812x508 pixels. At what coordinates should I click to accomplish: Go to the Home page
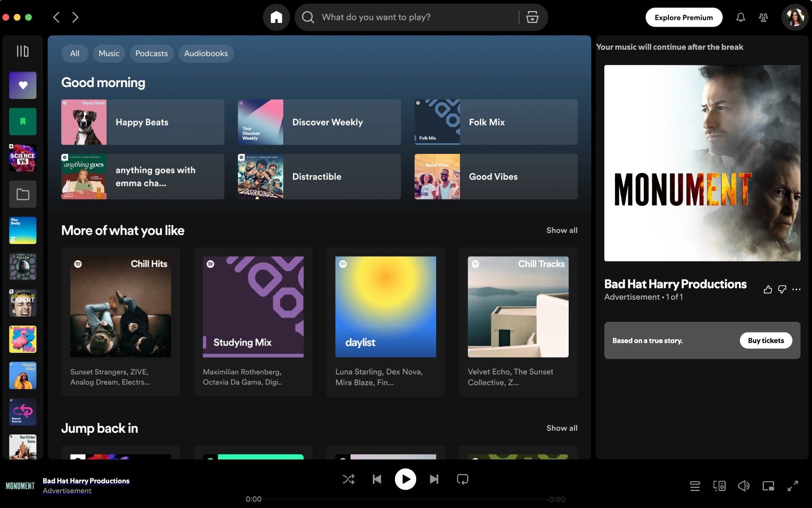(276, 17)
